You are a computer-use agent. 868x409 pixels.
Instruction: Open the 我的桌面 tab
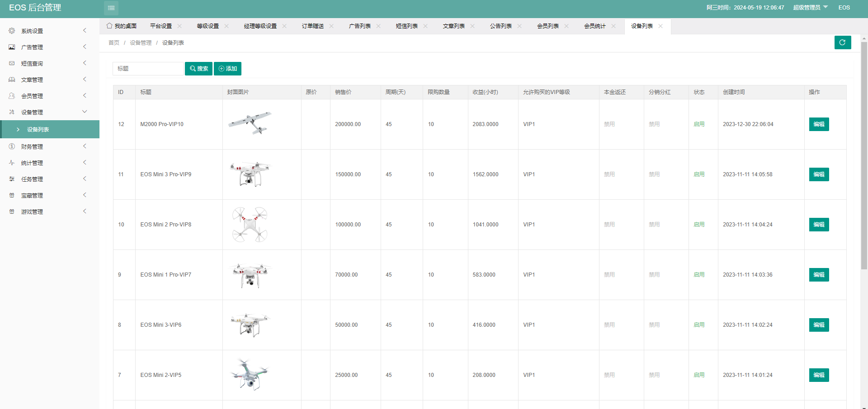click(122, 26)
